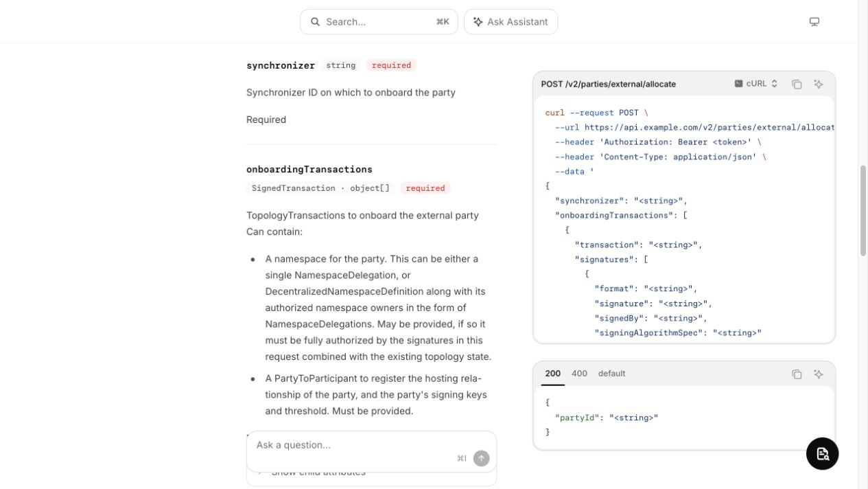Viewport: 868px width, 489px height.
Task: Expand Show child attributes
Action: (x=318, y=472)
